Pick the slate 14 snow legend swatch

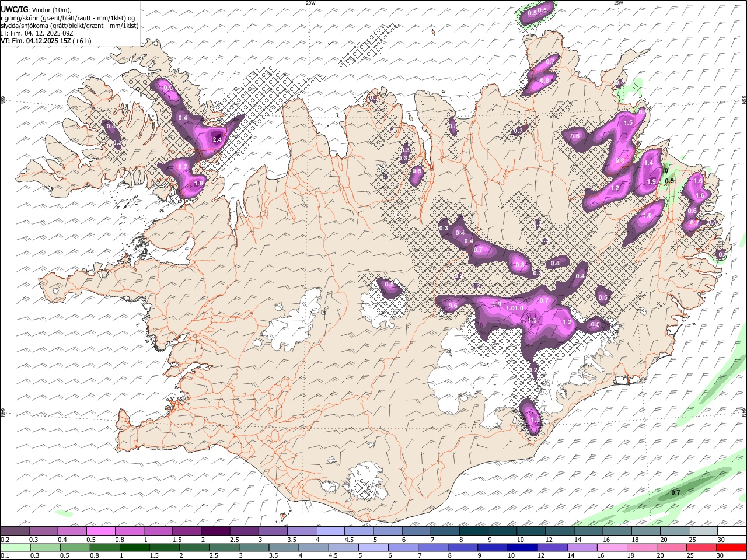(588, 531)
